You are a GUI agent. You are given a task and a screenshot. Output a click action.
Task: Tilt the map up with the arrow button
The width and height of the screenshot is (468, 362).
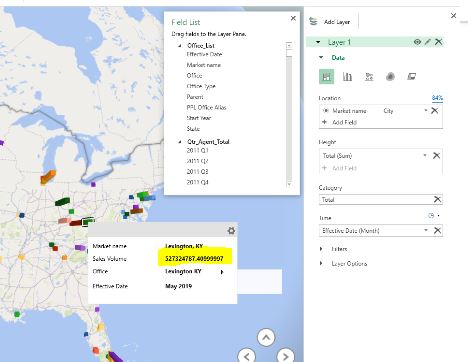(266, 337)
